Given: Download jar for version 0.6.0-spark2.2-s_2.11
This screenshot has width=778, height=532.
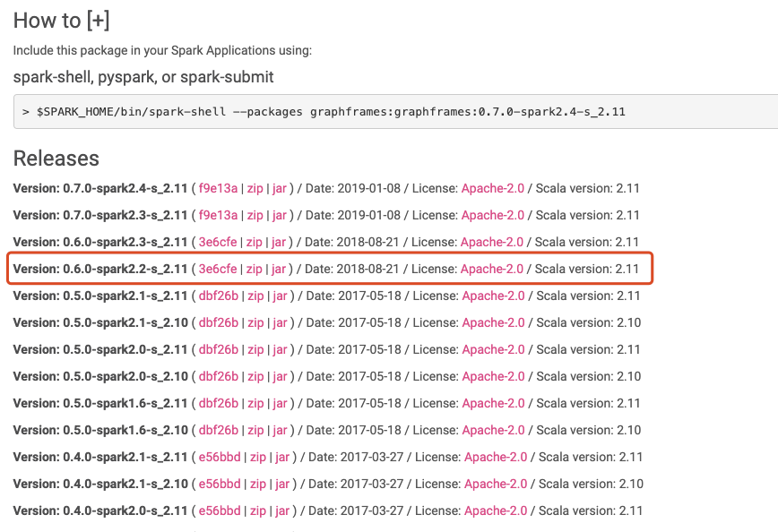Looking at the screenshot, I should click(x=279, y=269).
